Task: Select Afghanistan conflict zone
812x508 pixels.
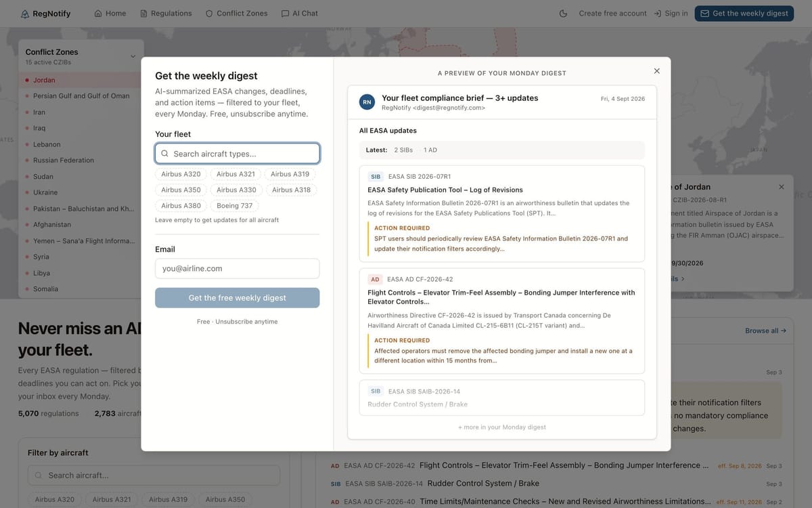Action: tap(81, 225)
